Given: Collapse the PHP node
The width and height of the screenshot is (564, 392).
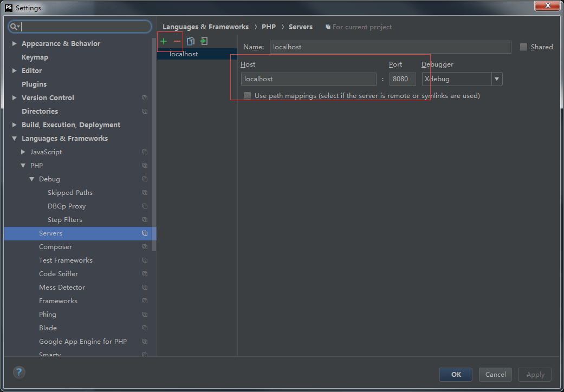Looking at the screenshot, I should click(23, 166).
